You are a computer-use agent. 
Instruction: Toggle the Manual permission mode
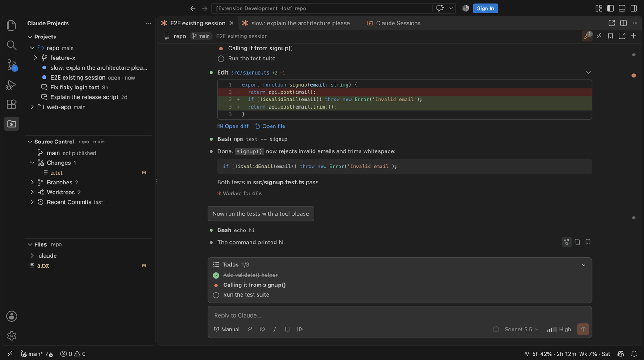227,329
